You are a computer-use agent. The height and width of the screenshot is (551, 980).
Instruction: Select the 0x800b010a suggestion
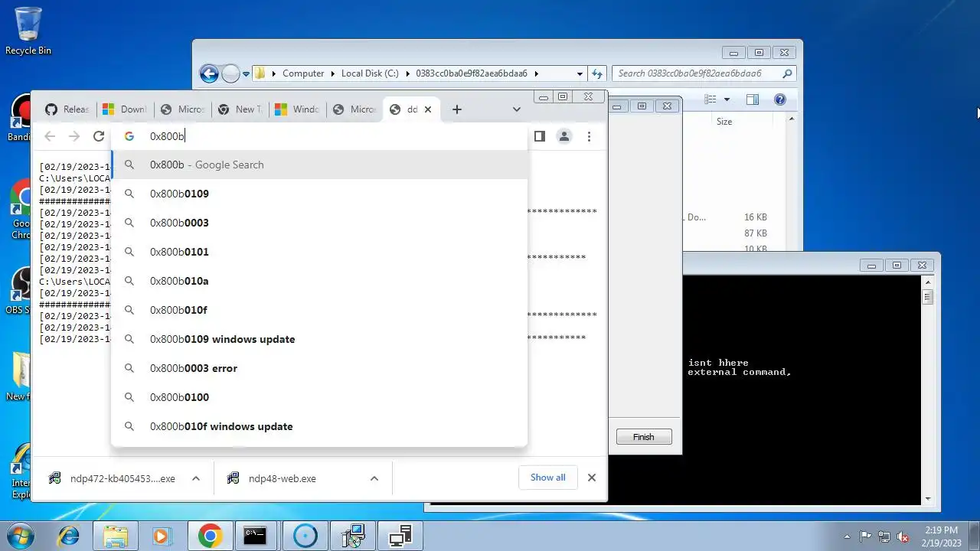pyautogui.click(x=319, y=281)
